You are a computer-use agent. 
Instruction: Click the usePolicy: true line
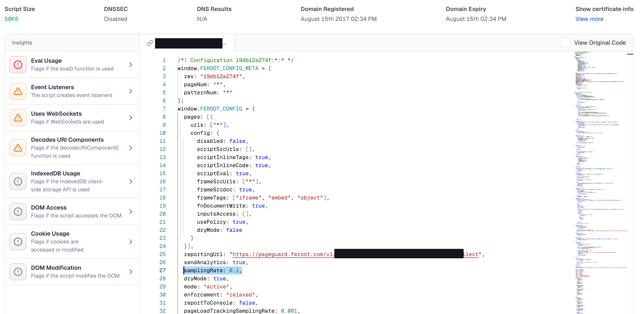point(222,222)
